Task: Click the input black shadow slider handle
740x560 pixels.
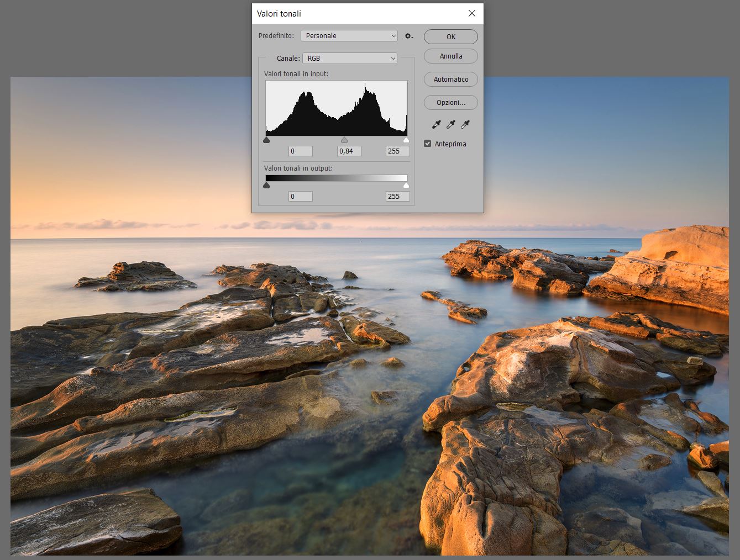Action: coord(266,140)
